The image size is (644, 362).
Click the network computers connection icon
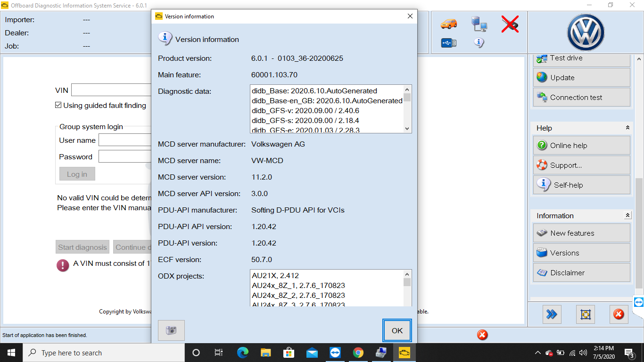tap(479, 24)
